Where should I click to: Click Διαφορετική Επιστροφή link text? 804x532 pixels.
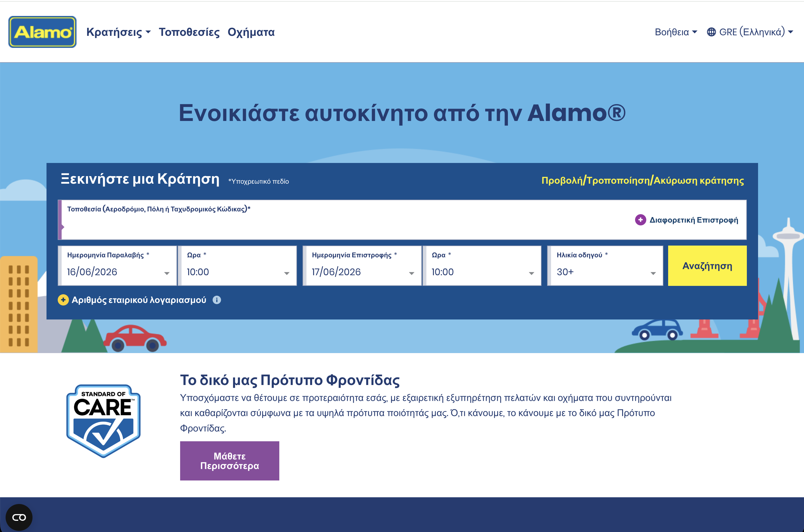(694, 220)
